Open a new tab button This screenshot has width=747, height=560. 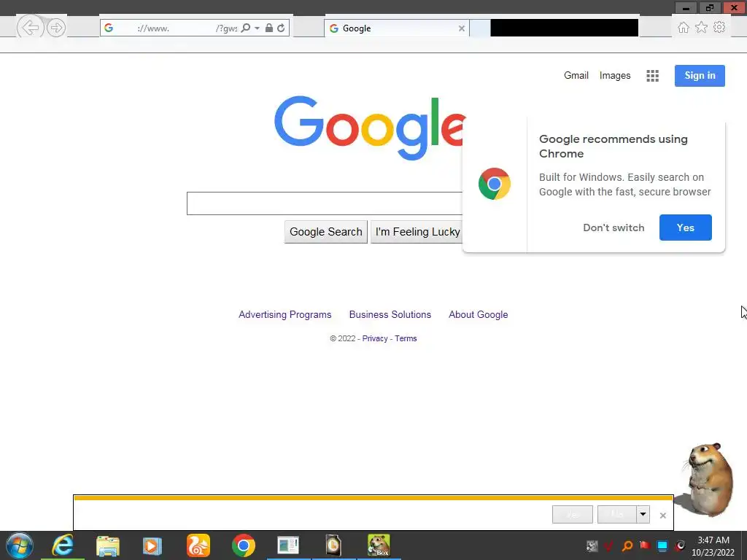click(480, 28)
